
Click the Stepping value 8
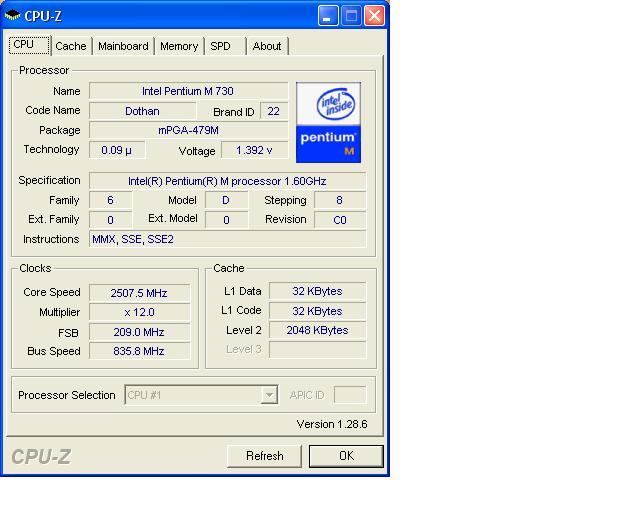point(340,200)
